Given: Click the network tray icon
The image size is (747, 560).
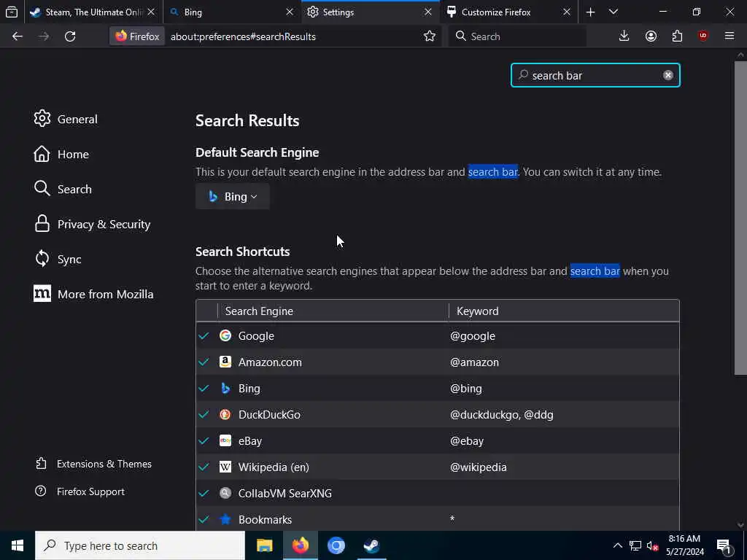Looking at the screenshot, I should pos(635,545).
